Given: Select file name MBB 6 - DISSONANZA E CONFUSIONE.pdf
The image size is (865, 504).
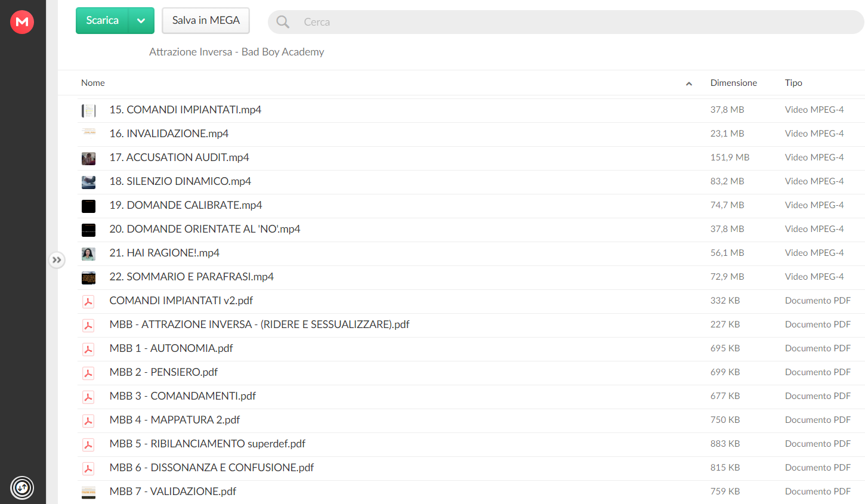Looking at the screenshot, I should (212, 468).
